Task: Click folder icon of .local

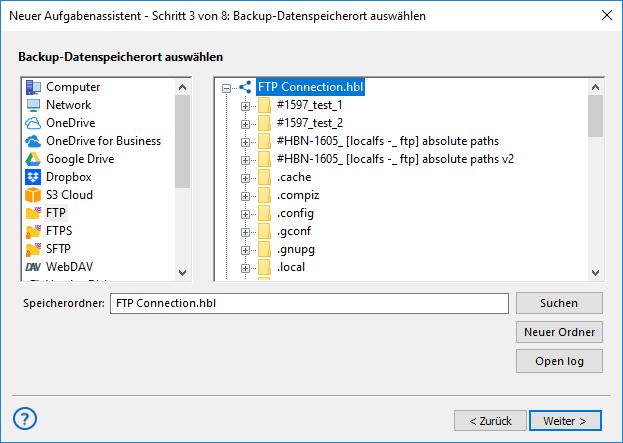Action: tap(264, 267)
